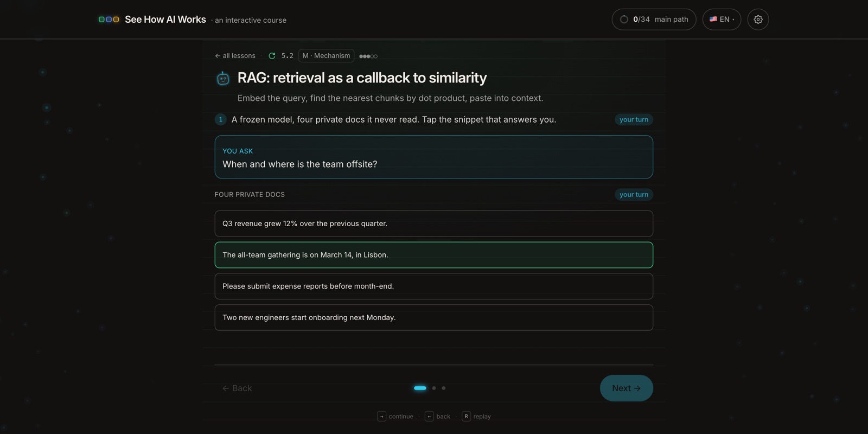Go back to all lessons

click(235, 56)
